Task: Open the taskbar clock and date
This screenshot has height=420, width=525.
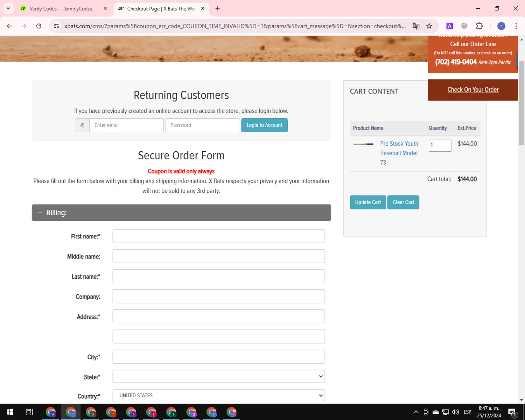Action: tap(489, 412)
